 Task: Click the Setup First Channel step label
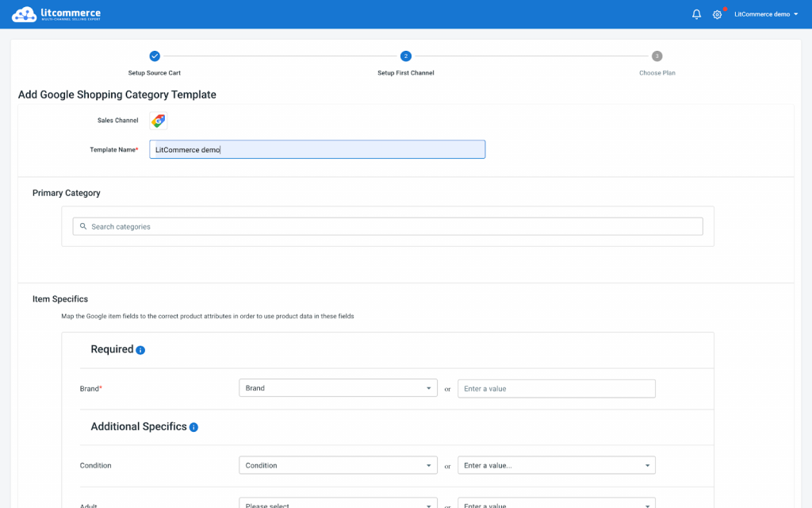click(405, 73)
